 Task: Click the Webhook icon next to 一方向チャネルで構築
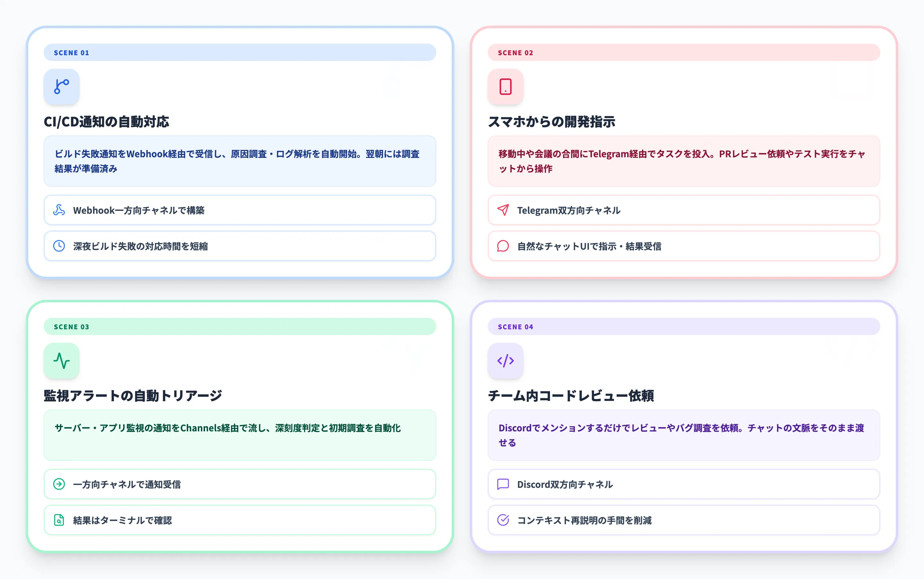pos(59,210)
